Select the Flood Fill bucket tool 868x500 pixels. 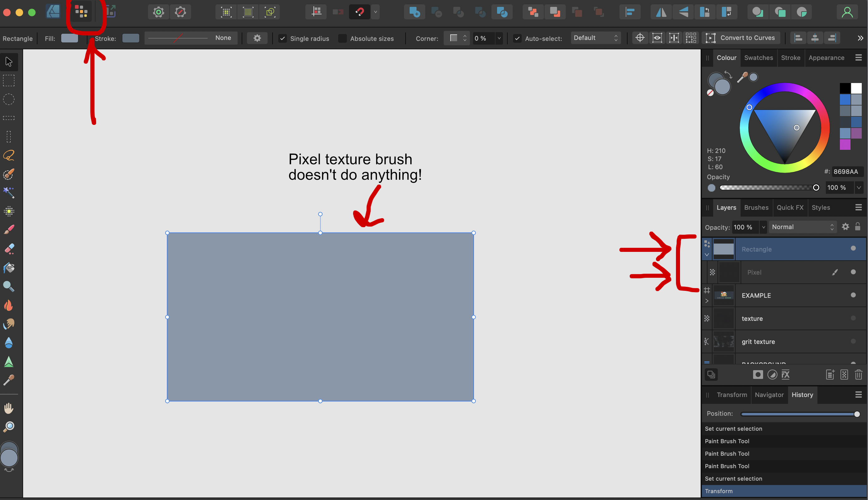[x=9, y=267]
